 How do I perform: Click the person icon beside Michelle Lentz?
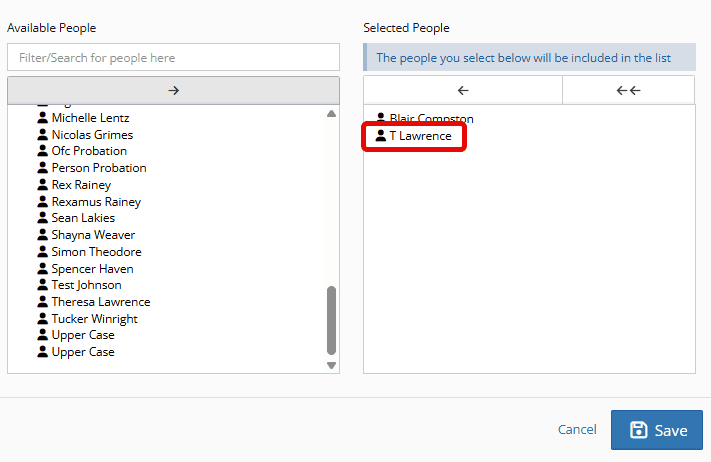pos(42,118)
